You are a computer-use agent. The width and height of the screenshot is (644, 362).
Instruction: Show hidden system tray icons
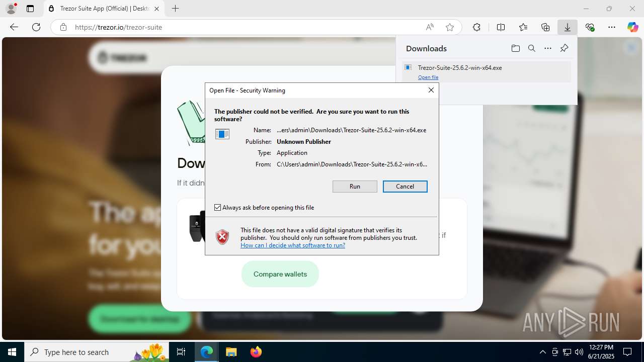[542, 352]
